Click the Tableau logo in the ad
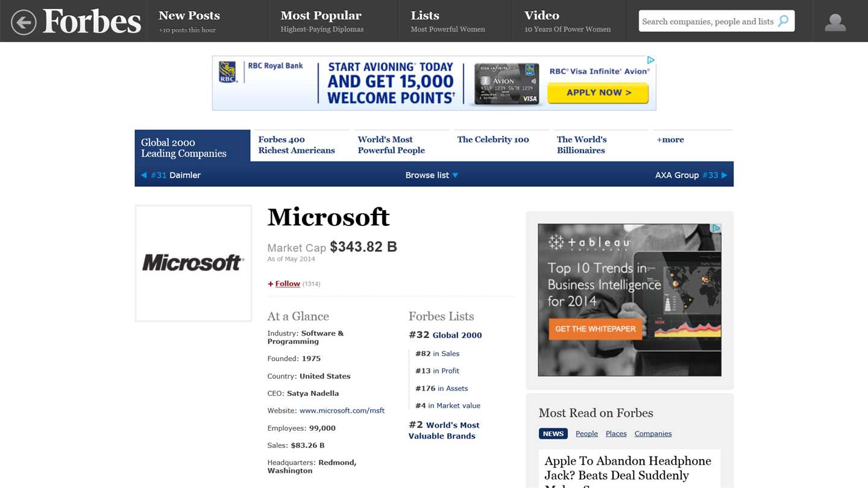Screen dimensions: 868x488 (590, 243)
